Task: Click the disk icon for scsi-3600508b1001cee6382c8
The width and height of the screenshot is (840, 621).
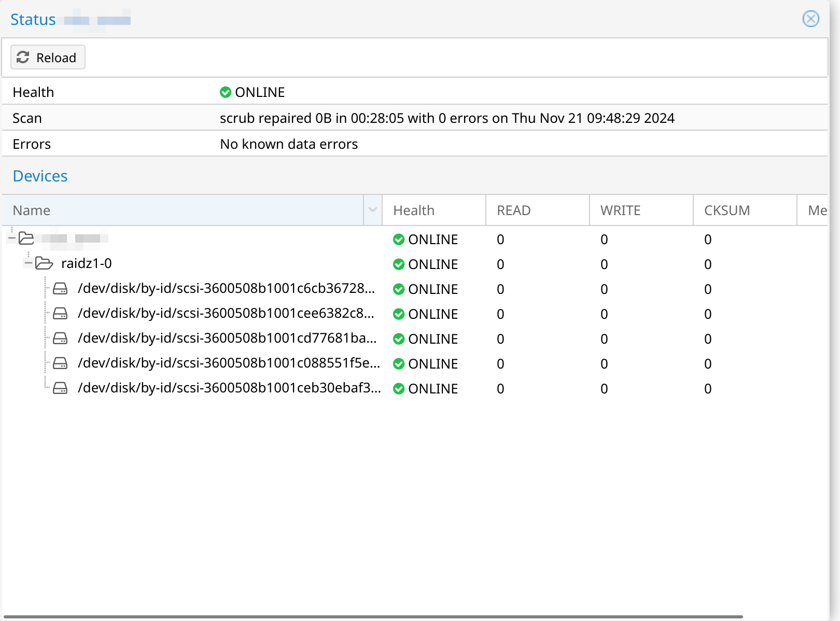Action: [x=60, y=314]
